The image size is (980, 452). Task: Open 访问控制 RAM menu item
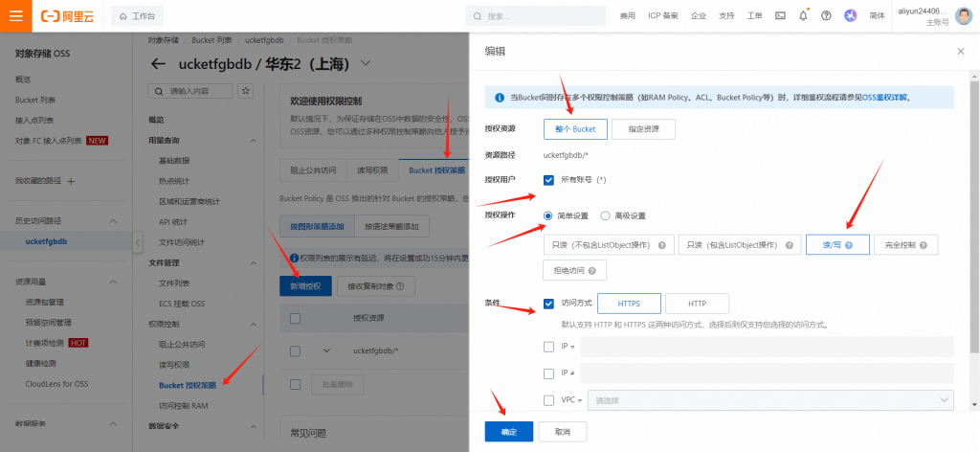(x=183, y=406)
